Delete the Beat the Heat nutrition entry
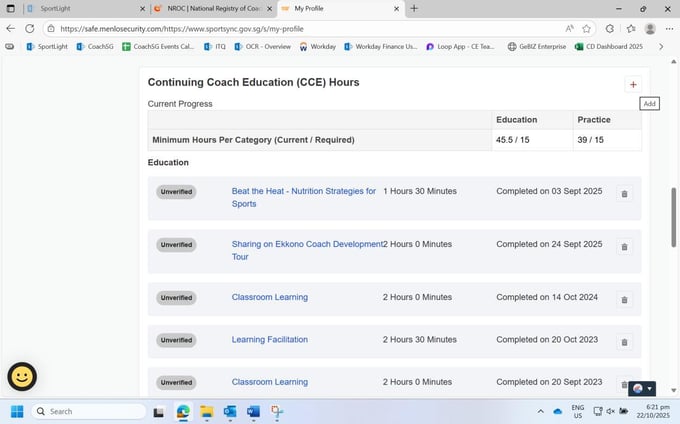The height and width of the screenshot is (424, 680). pyautogui.click(x=624, y=194)
